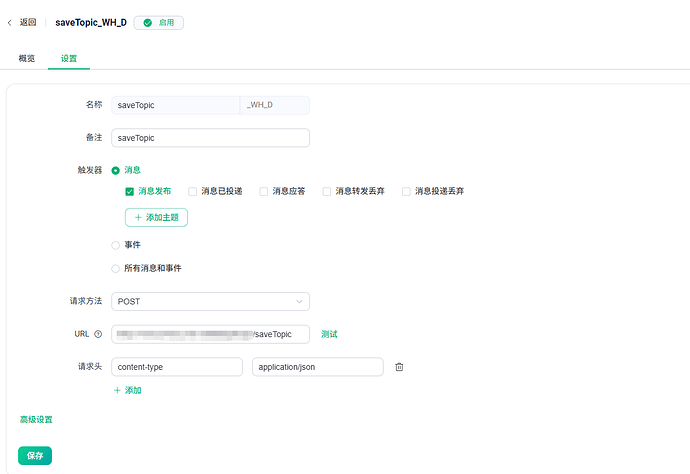This screenshot has width=690, height=474.
Task: Click the back arrow icon
Action: [10, 22]
